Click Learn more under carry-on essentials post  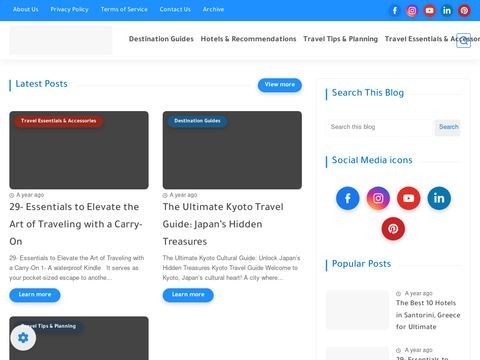(35, 295)
